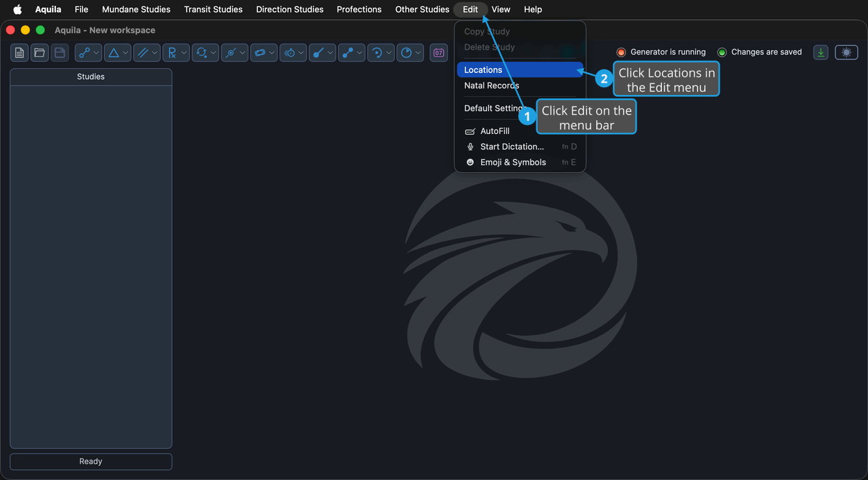868x480 pixels.
Task: Click the new workspace document icon
Action: click(x=20, y=53)
